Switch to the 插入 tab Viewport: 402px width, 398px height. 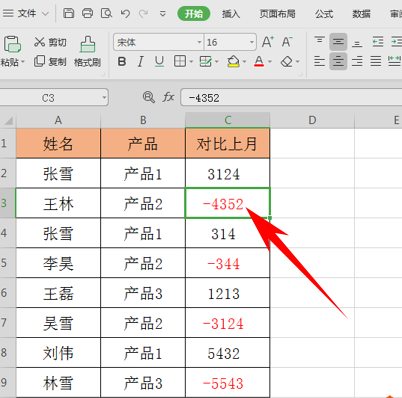231,14
